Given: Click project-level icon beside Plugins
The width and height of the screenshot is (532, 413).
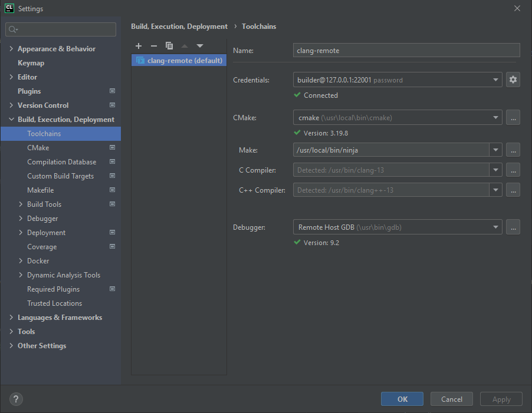Looking at the screenshot, I should pos(112,91).
